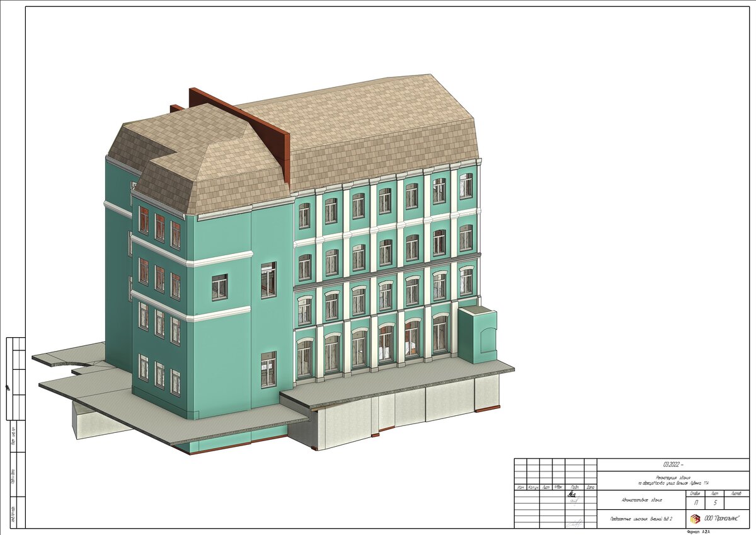Viewport: 756px width, 535px height.
Task: Click the company logo in the title block
Action: (x=696, y=519)
